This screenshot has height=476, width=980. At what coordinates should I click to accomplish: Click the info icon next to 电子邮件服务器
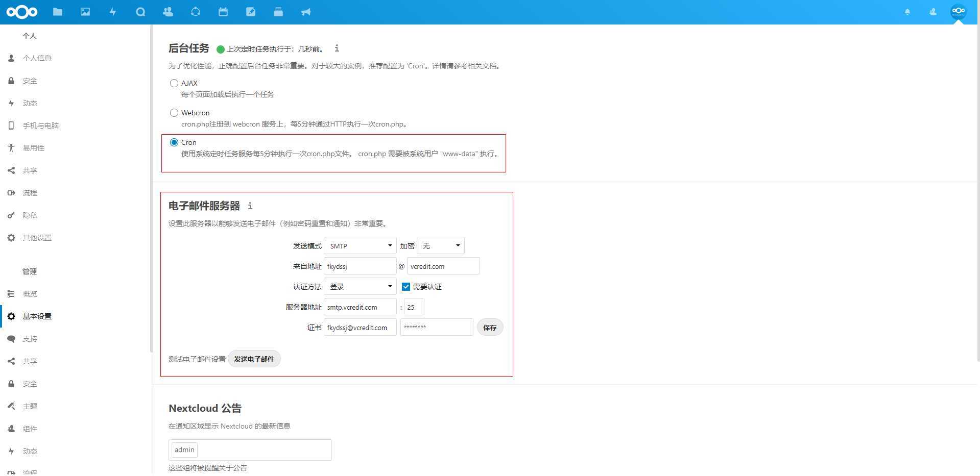tap(250, 206)
